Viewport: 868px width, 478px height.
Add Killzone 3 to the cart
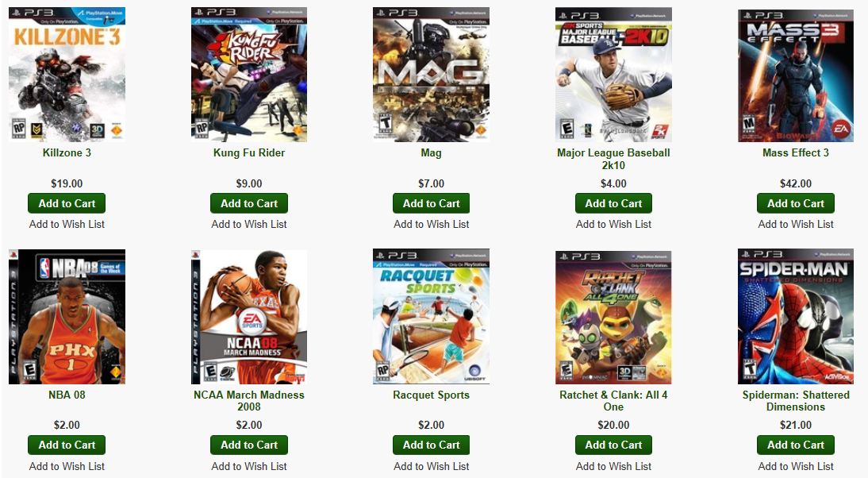point(67,203)
